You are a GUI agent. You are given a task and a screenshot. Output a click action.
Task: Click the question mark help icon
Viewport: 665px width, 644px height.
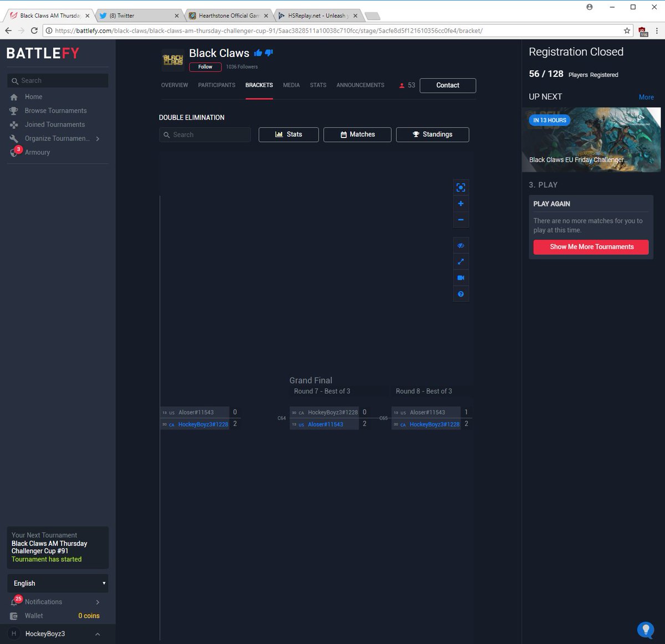tap(461, 294)
